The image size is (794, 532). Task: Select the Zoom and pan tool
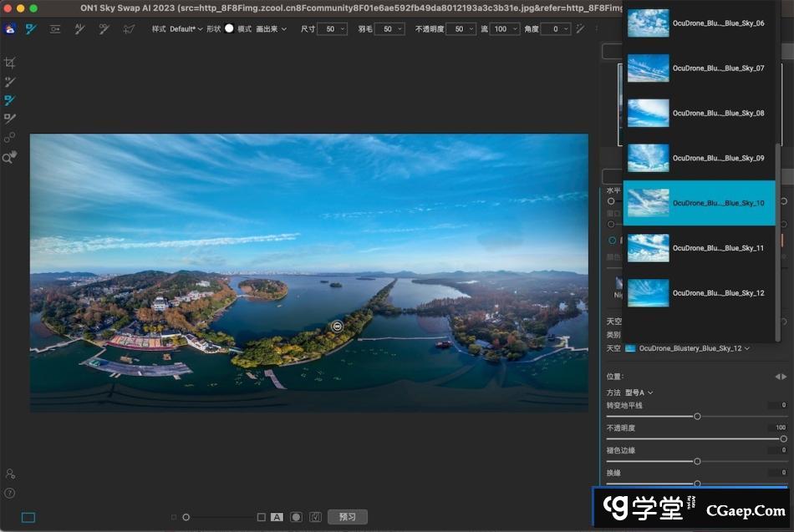point(10,157)
